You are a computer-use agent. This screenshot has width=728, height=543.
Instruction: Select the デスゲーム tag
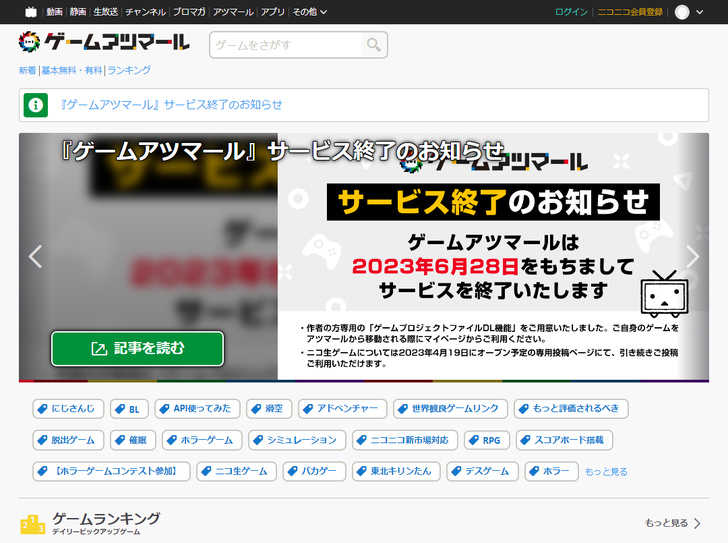482,472
